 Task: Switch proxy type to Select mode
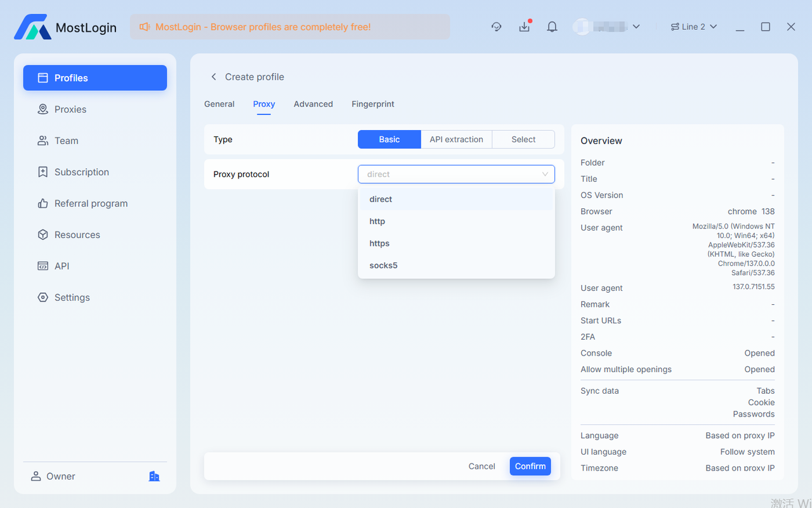point(523,139)
